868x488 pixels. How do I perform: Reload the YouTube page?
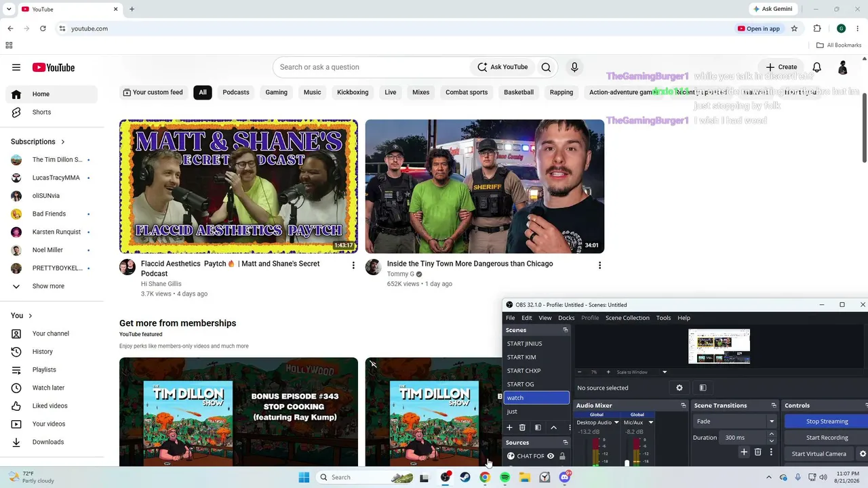click(x=43, y=28)
